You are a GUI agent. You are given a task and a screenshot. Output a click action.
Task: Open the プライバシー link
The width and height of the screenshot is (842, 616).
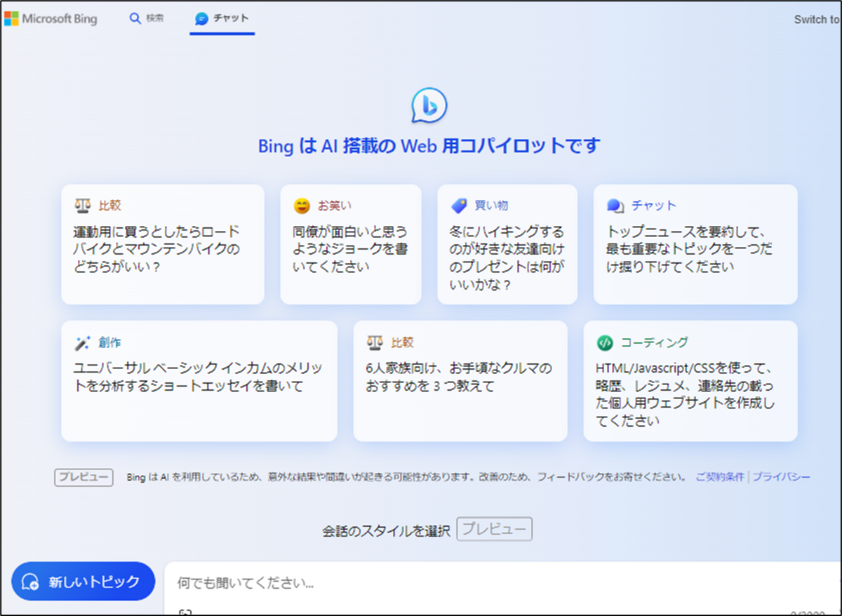pyautogui.click(x=782, y=477)
